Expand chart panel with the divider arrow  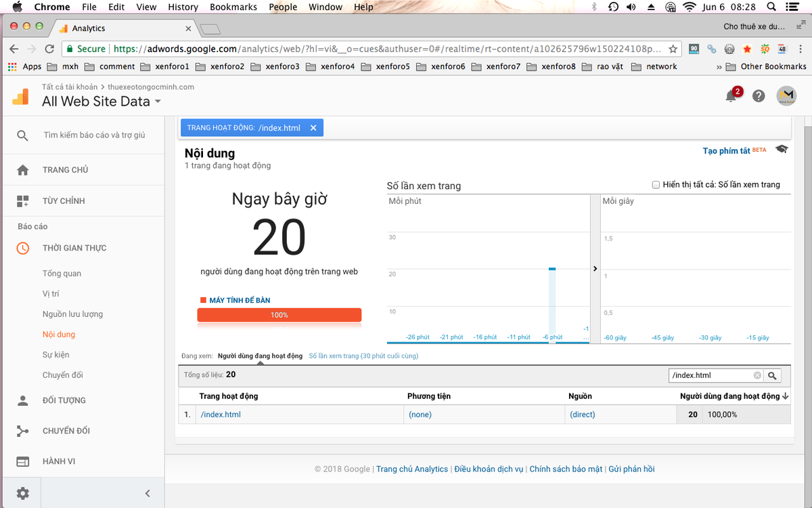pyautogui.click(x=595, y=269)
